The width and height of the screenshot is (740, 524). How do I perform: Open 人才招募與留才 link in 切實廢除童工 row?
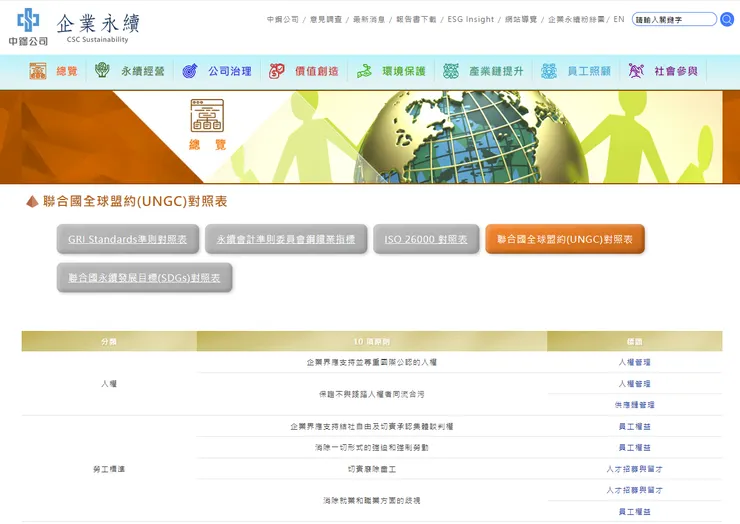634,469
